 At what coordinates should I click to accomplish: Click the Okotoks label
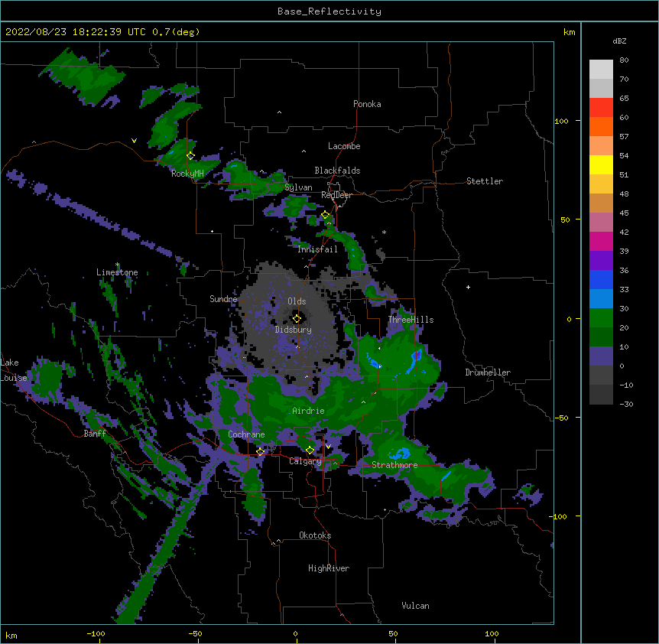point(315,535)
